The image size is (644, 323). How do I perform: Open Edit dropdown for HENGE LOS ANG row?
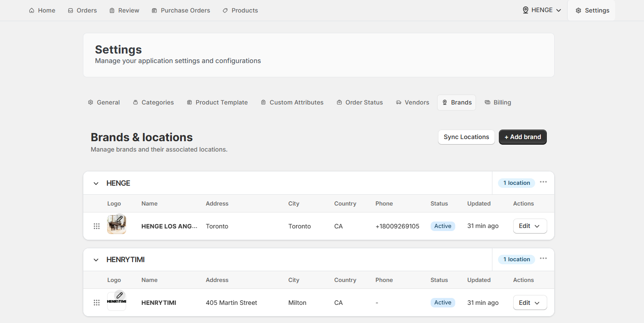coord(530,226)
